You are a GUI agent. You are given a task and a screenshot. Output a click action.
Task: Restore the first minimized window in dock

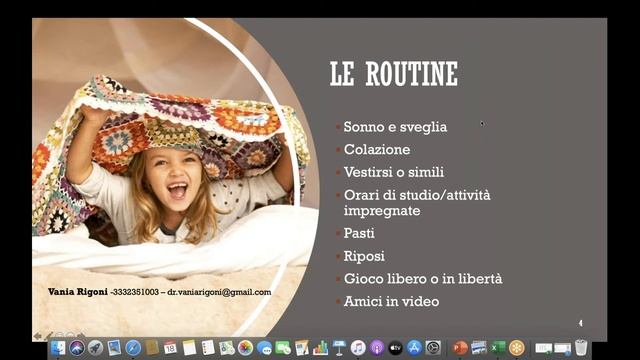[x=543, y=349]
